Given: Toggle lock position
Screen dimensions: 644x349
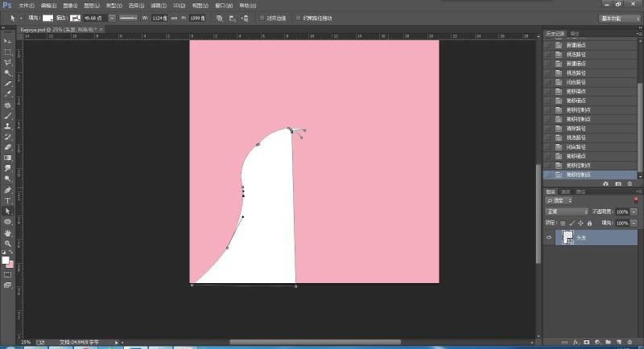Looking at the screenshot, I should coord(580,223).
